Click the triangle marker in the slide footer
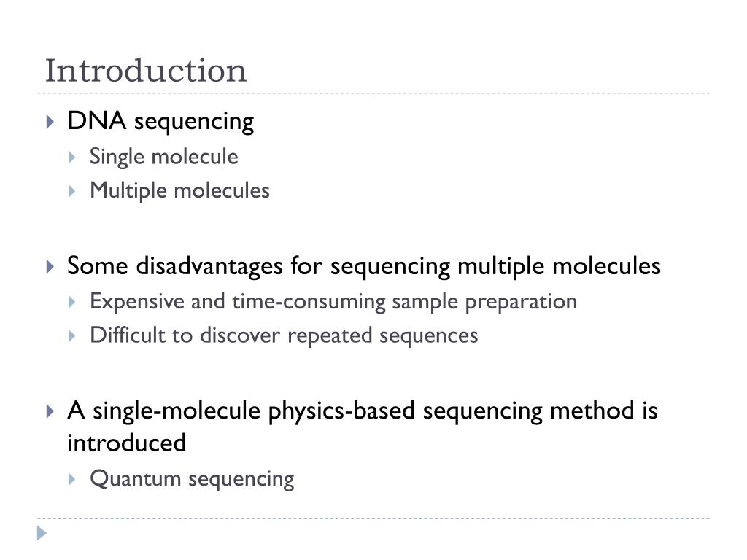 pos(42,533)
